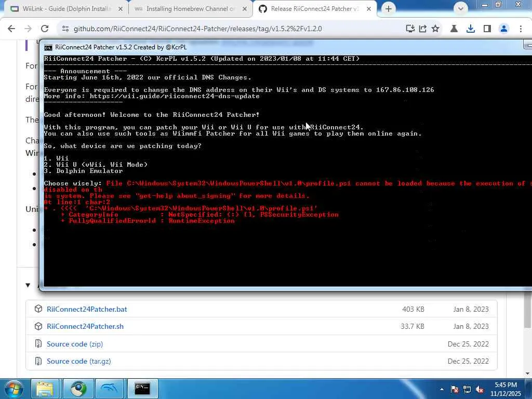Screen dimensions: 532x399
Task: Download Source code (zip)
Action: [75, 344]
